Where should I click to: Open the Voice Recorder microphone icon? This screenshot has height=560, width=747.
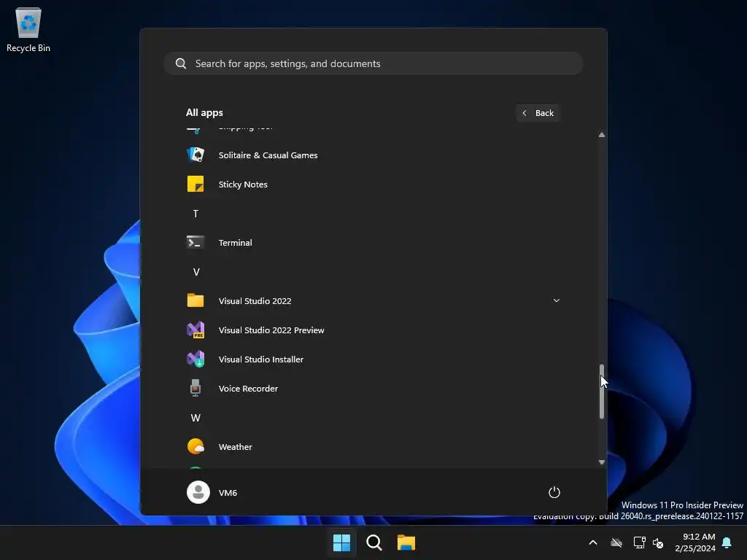196,388
